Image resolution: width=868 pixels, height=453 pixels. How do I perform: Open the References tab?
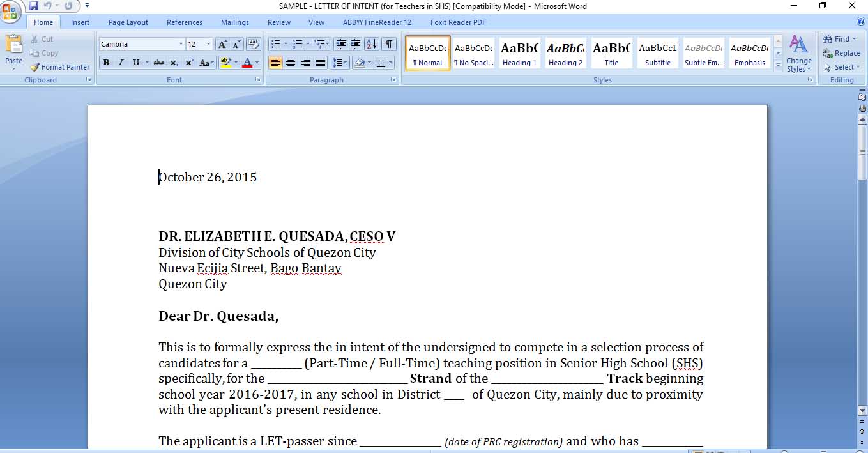pos(185,22)
